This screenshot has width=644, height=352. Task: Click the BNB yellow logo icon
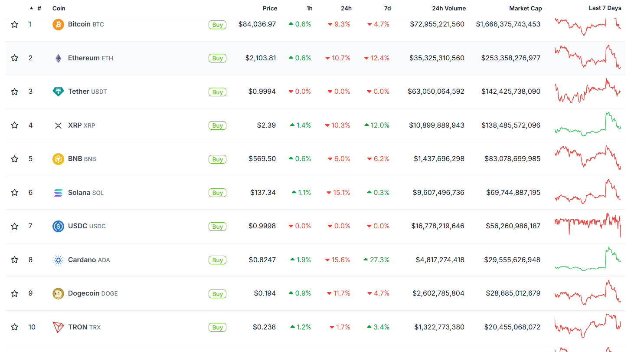[58, 159]
